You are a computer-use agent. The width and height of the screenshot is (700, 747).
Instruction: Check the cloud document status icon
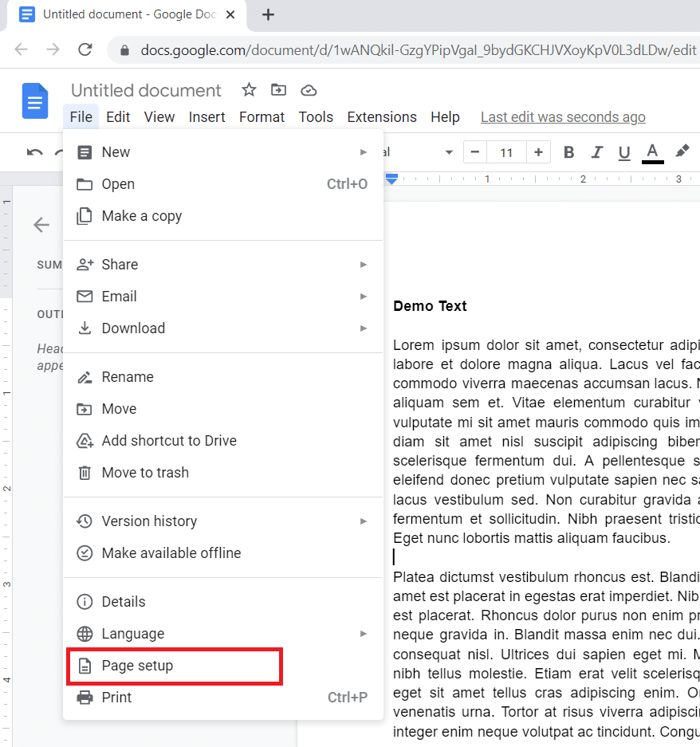click(x=309, y=90)
